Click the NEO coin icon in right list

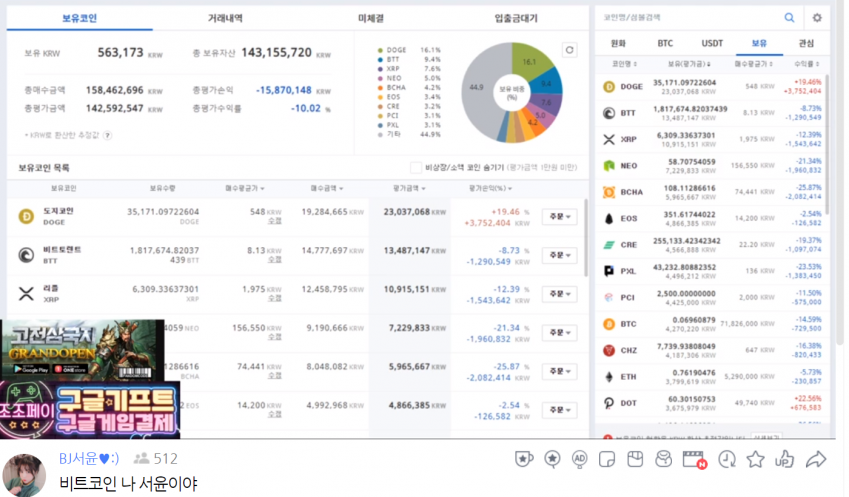[x=609, y=166]
